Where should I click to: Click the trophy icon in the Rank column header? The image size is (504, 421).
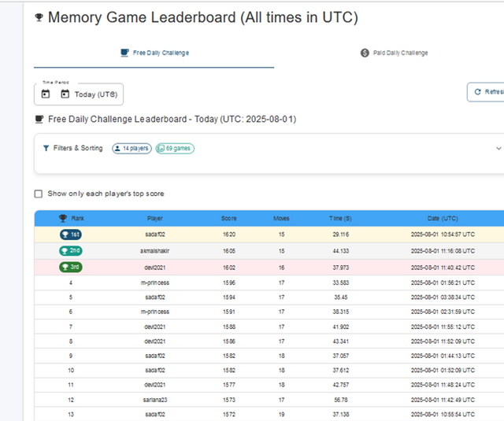tap(63, 218)
